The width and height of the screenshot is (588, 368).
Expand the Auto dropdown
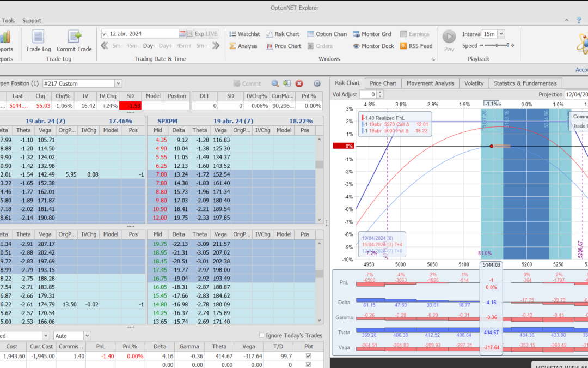[x=87, y=336]
